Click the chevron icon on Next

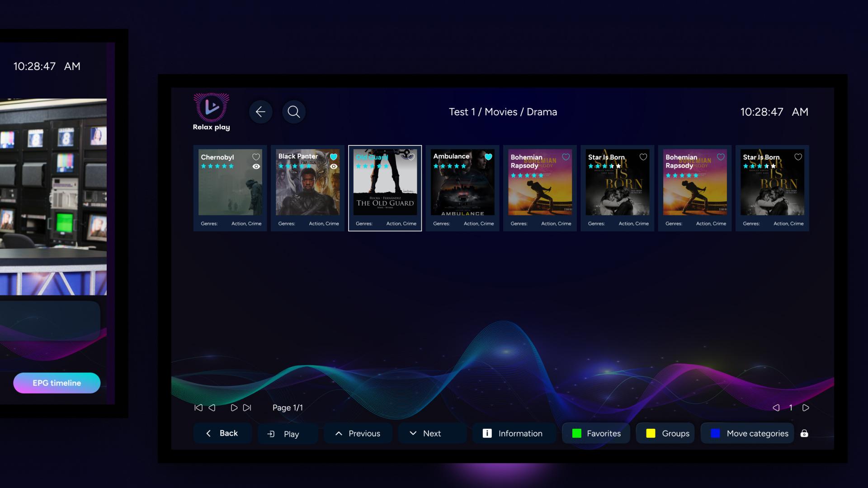tap(413, 433)
